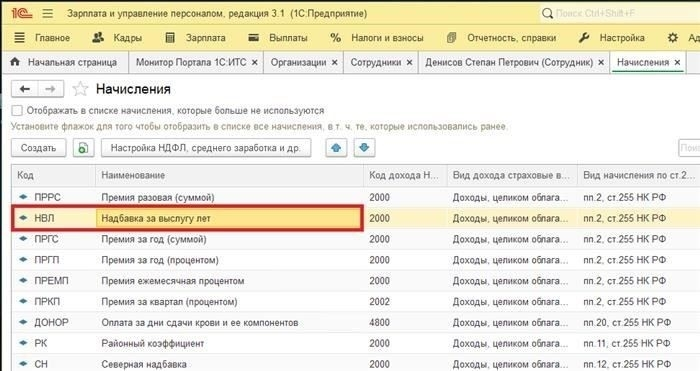The width and height of the screenshot is (700, 371).
Task: Select the Районный коэффициент row
Action: point(356,343)
